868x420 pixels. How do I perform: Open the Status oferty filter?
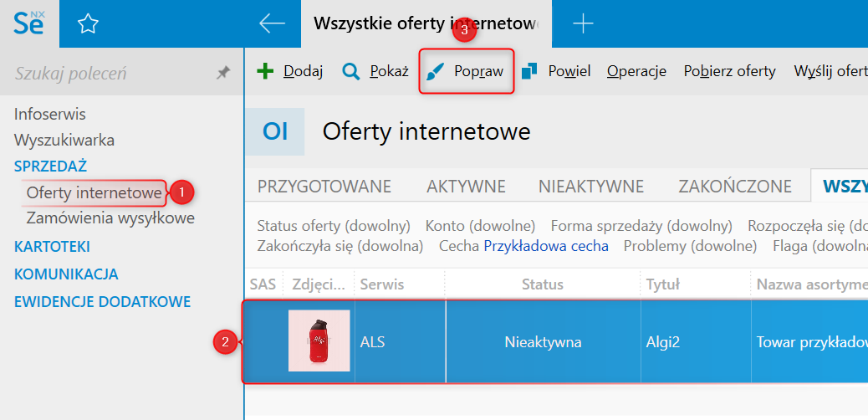pyautogui.click(x=334, y=226)
